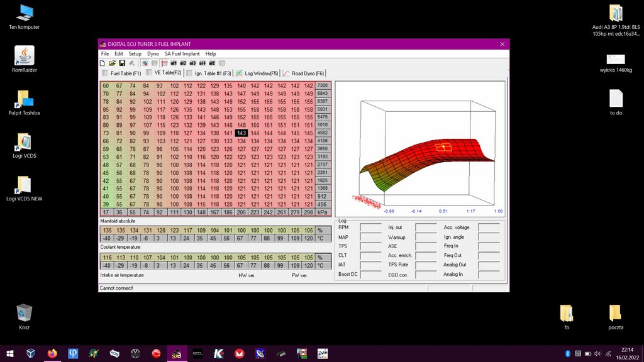Click the Acc. voltage log value field
644x362 pixels.
[x=489, y=228]
